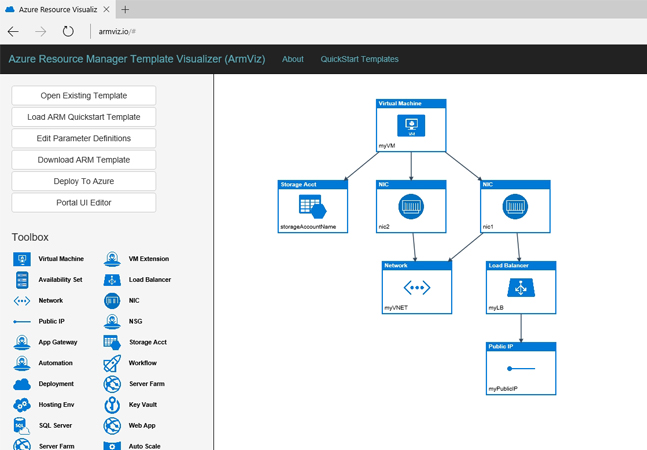Click the storageAccountName label
647x450 pixels.
click(308, 227)
